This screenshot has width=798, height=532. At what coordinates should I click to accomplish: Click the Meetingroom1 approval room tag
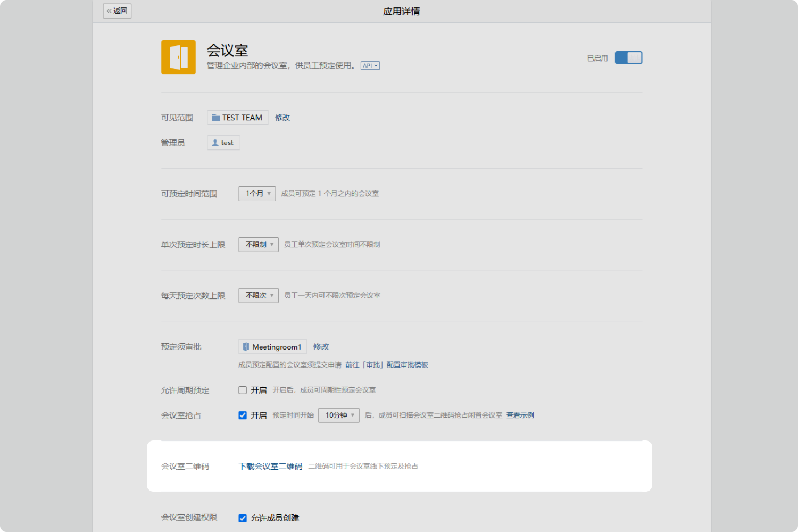pos(272,347)
